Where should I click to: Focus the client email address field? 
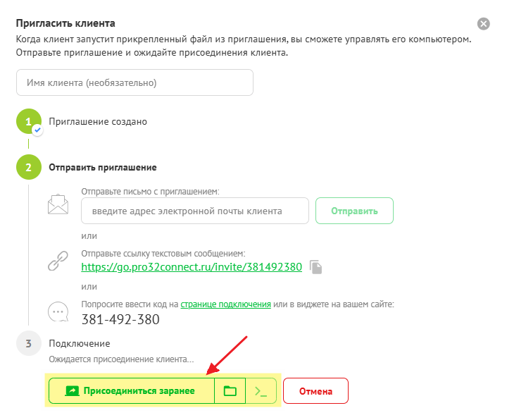(195, 211)
